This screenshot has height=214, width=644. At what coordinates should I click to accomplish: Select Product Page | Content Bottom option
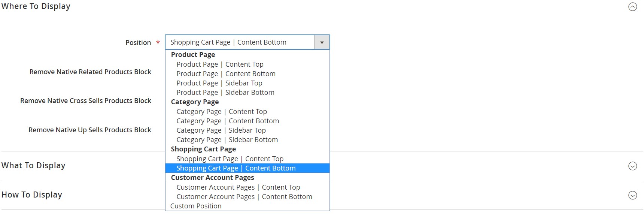[247, 74]
